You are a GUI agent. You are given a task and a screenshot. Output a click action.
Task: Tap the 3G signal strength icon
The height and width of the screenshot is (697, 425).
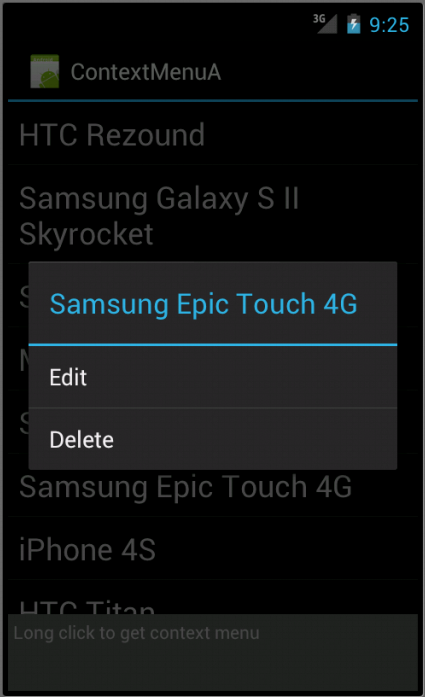pyautogui.click(x=325, y=23)
